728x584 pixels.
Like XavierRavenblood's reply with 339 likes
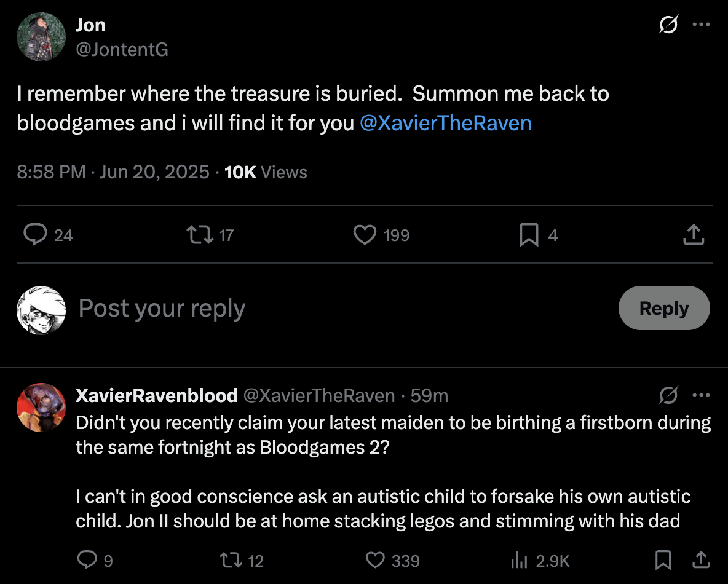tap(375, 560)
